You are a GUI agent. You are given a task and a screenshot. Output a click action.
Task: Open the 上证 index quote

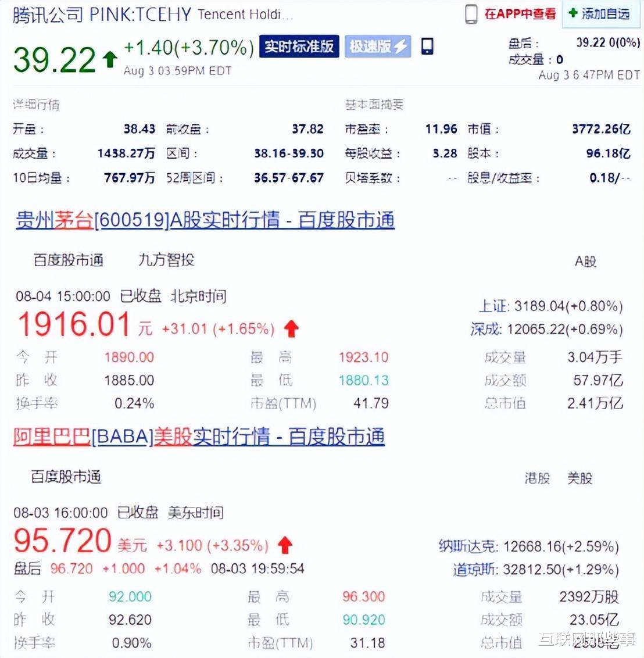(551, 306)
